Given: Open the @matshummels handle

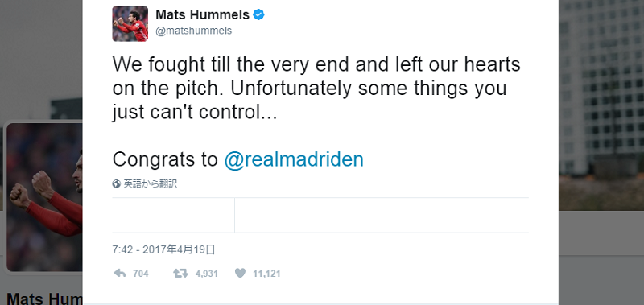Looking at the screenshot, I should tap(193, 31).
